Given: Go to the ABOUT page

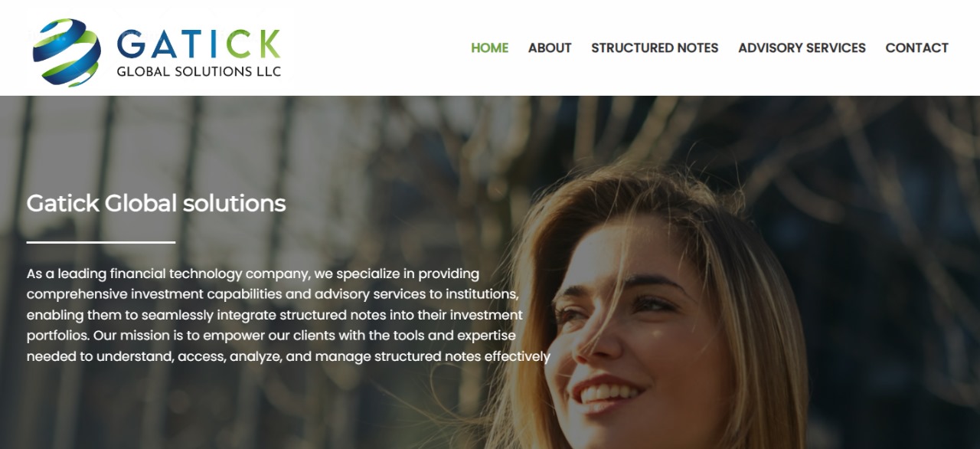Looking at the screenshot, I should (550, 48).
